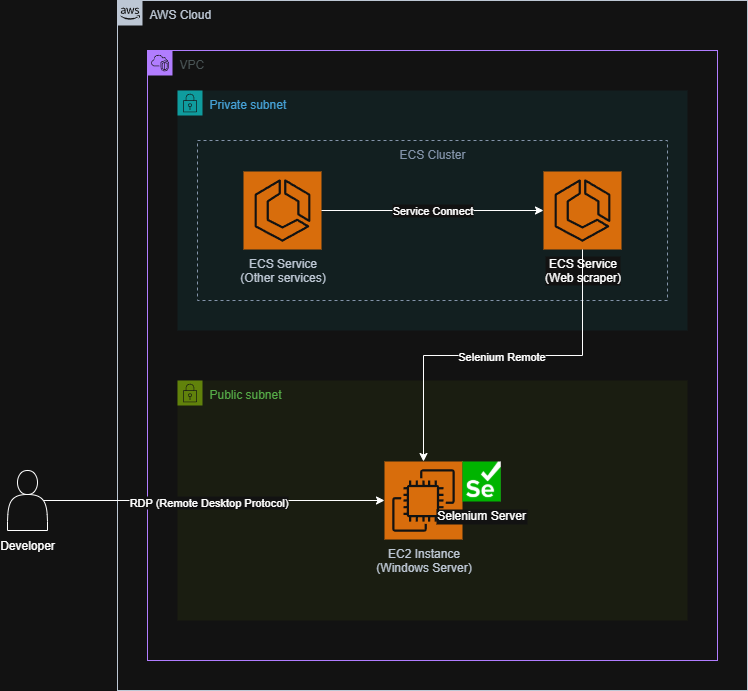Select the ECS Service (Web scraper) icon
Screen dimensions: 748x691
pyautogui.click(x=582, y=210)
